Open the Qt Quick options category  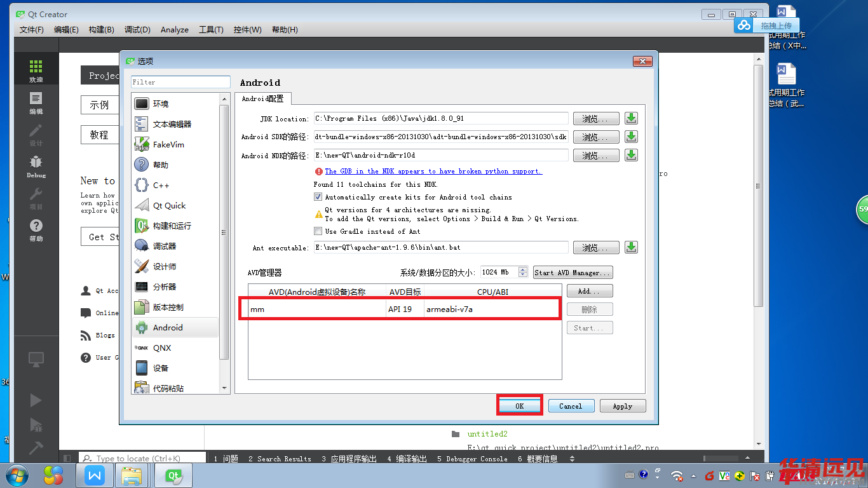click(169, 206)
